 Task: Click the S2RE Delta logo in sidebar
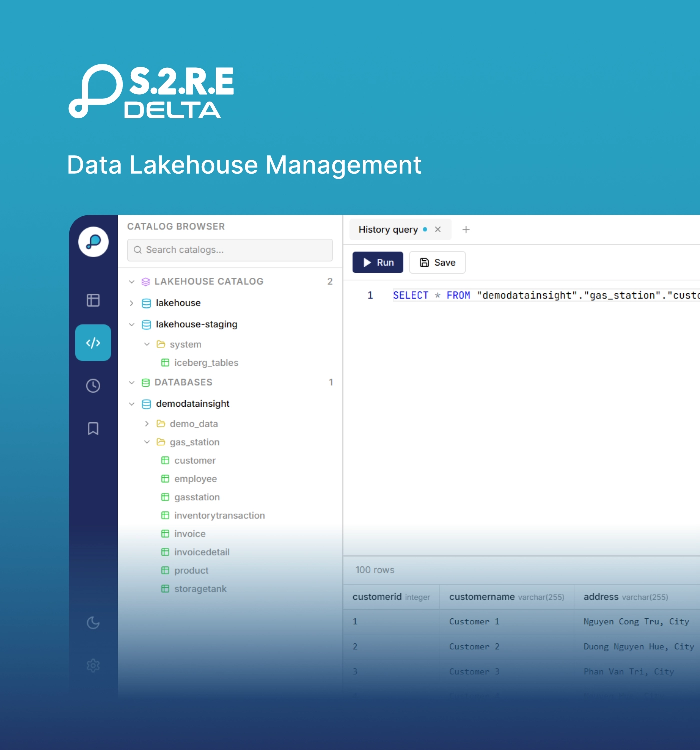[x=93, y=242]
